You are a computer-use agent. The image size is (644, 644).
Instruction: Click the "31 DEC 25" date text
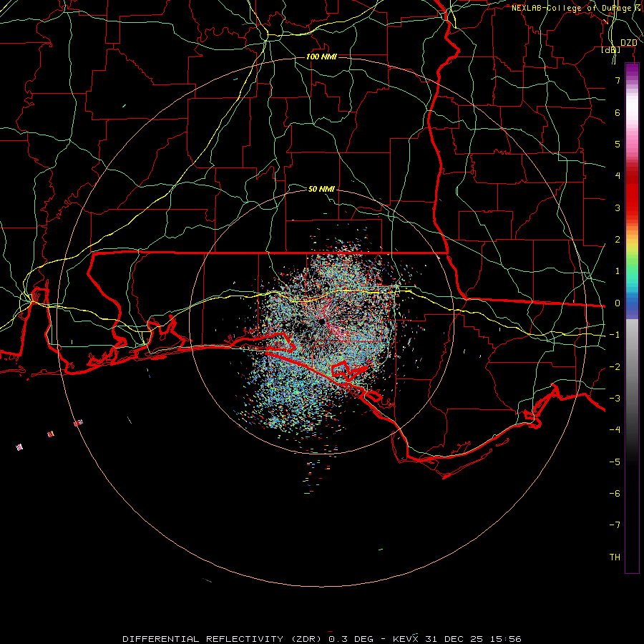453,639
